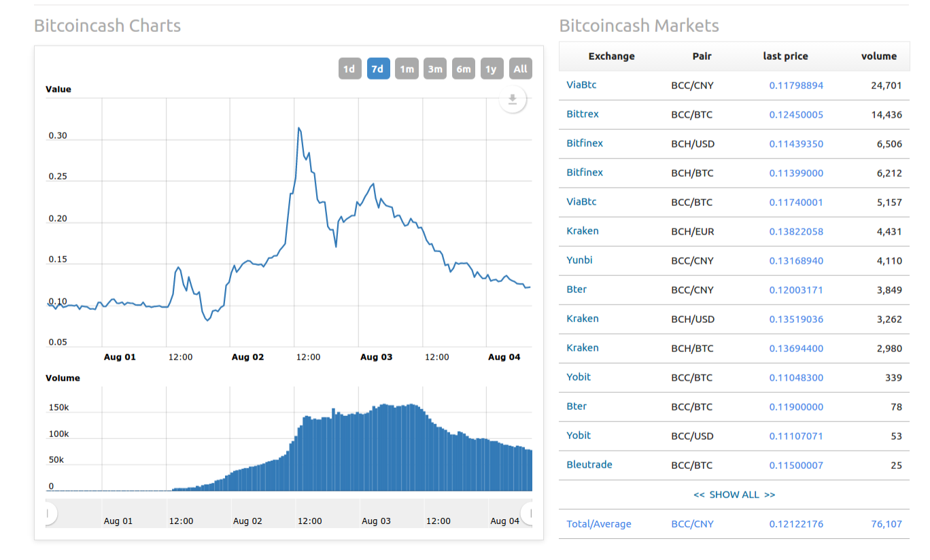
Task: Click last price 0.13519036
Action: tap(796, 319)
